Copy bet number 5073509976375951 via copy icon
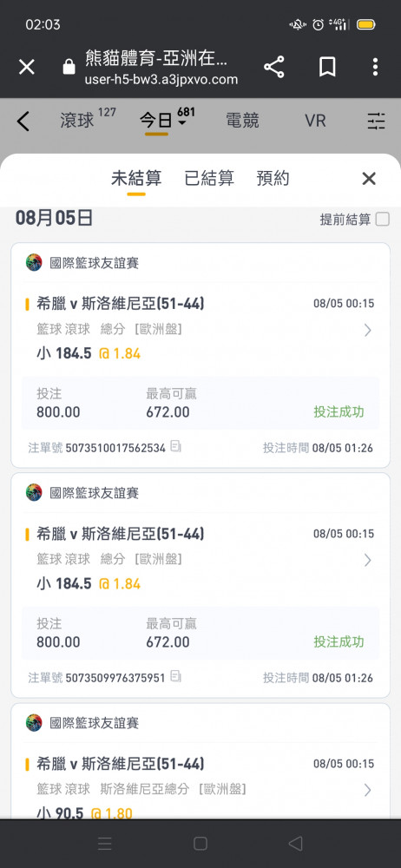 coord(175,676)
